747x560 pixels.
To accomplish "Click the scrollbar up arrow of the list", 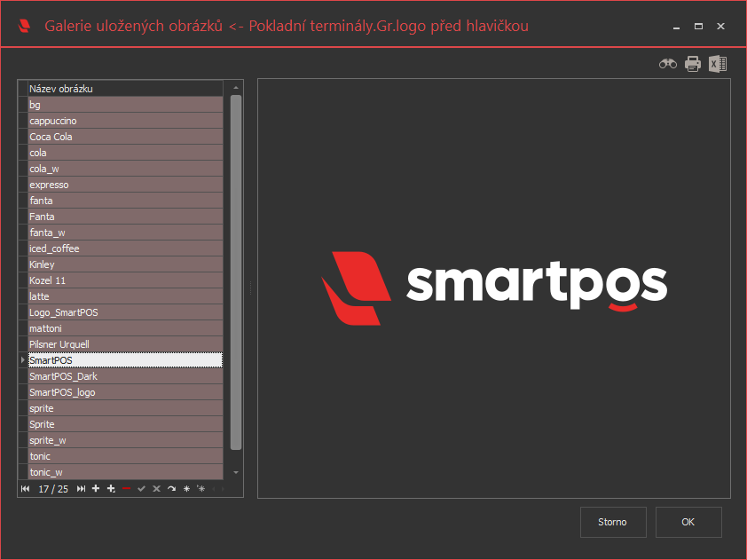I will tap(236, 88).
